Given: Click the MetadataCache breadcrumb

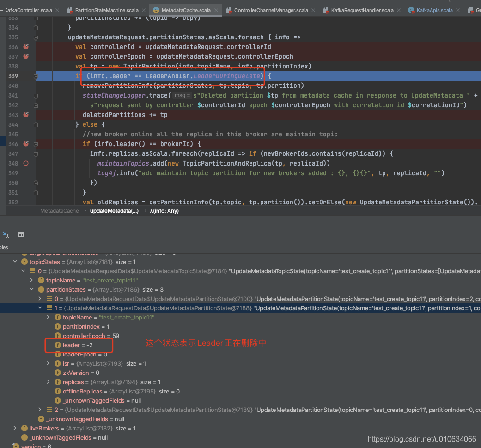Looking at the screenshot, I should tap(60, 211).
